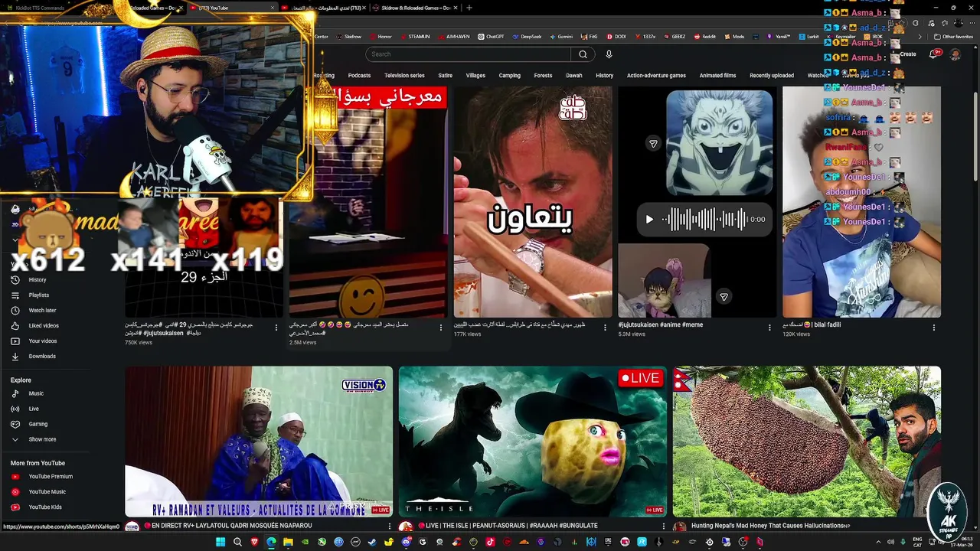Screen dimensions: 980x551
Task: Open the new browser tab plus button
Action: pos(469,8)
